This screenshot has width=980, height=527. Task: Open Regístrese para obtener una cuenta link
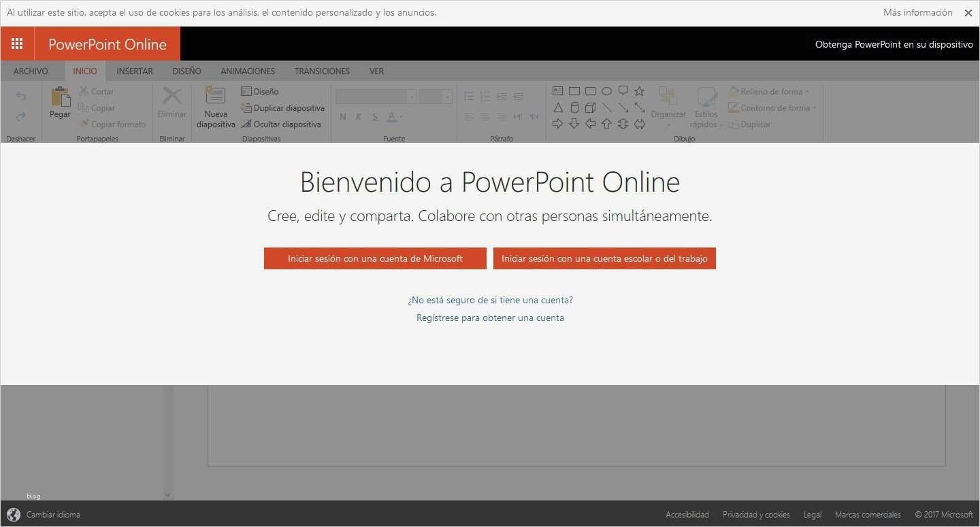pyautogui.click(x=490, y=318)
